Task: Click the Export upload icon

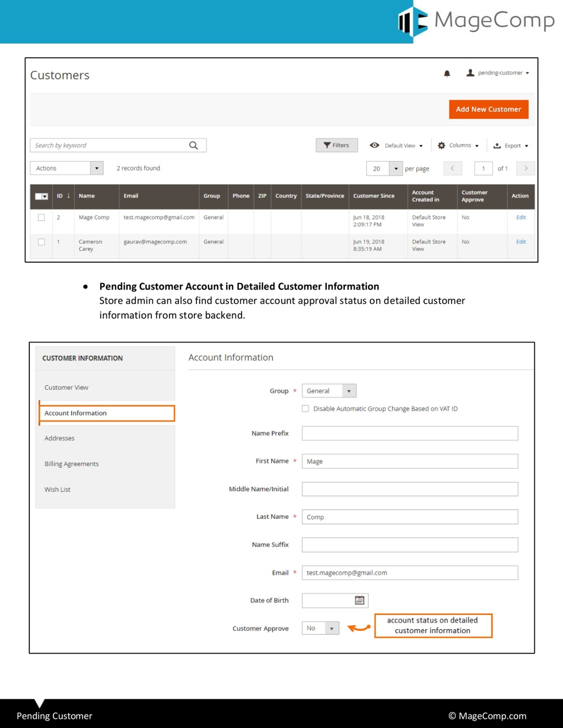Action: pyautogui.click(x=497, y=145)
